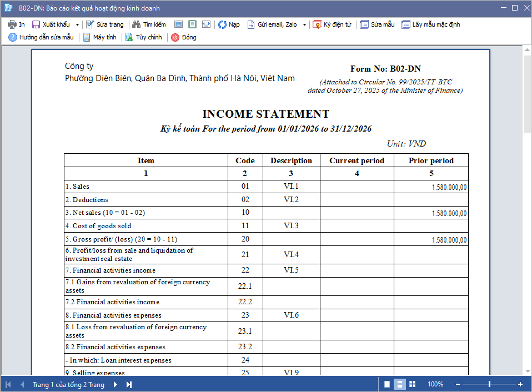Image resolution: width=532 pixels, height=392 pixels.
Task: Click the zoom in plus button
Action: pos(520,384)
